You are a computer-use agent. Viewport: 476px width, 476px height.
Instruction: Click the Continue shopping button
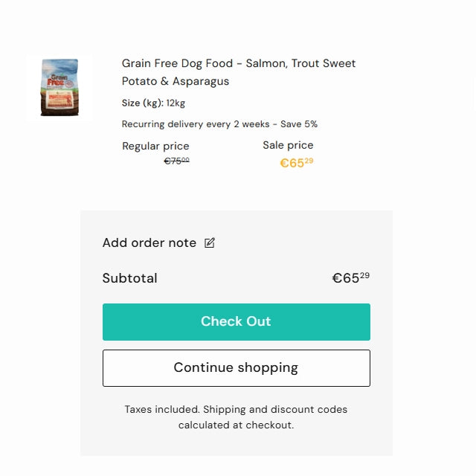click(236, 368)
